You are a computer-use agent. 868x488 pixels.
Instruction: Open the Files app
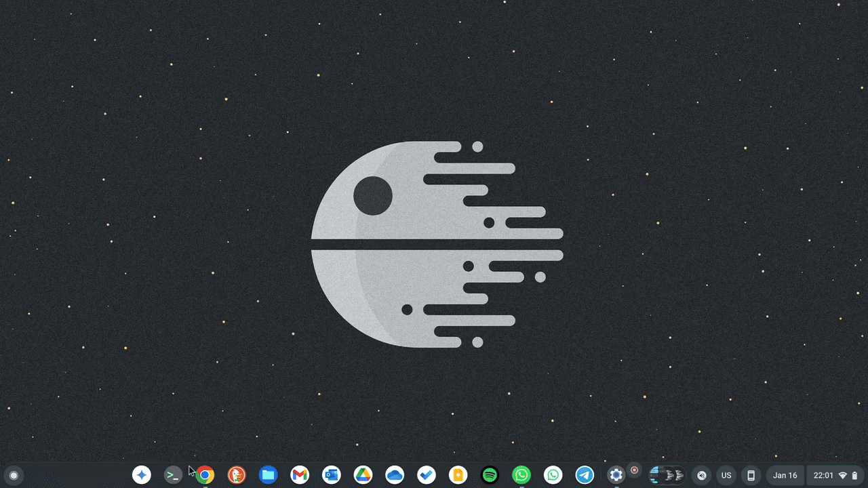(x=268, y=475)
